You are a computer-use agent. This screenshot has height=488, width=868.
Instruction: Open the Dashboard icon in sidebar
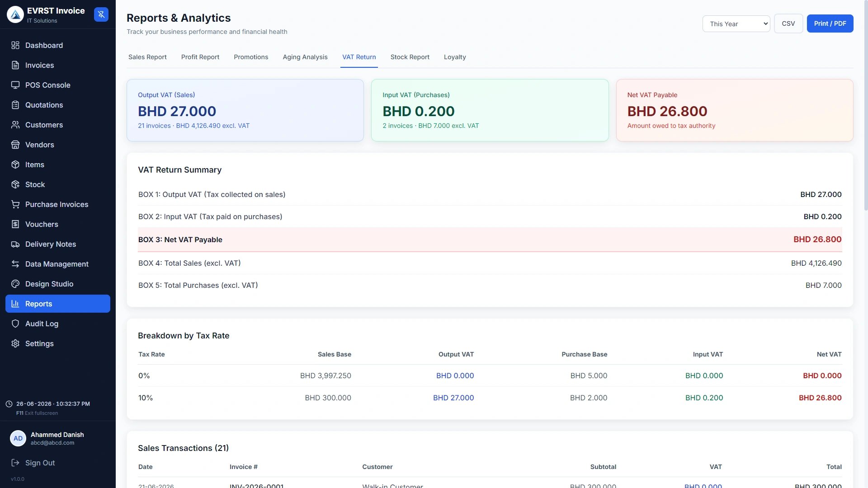(x=15, y=45)
